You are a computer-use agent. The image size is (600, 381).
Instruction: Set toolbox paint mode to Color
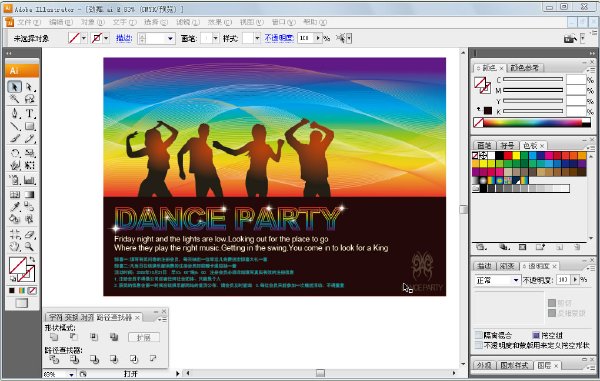(12, 291)
